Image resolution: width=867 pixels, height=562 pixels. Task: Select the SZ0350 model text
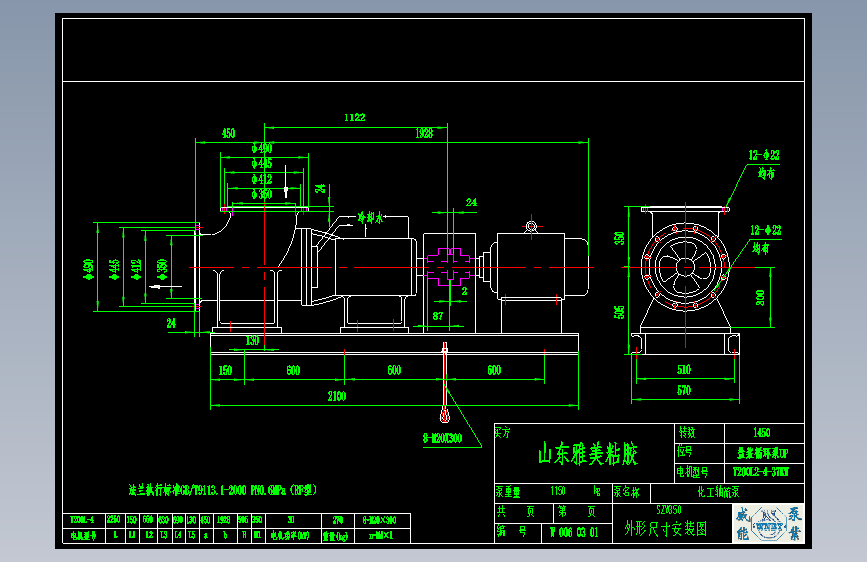pos(669,510)
